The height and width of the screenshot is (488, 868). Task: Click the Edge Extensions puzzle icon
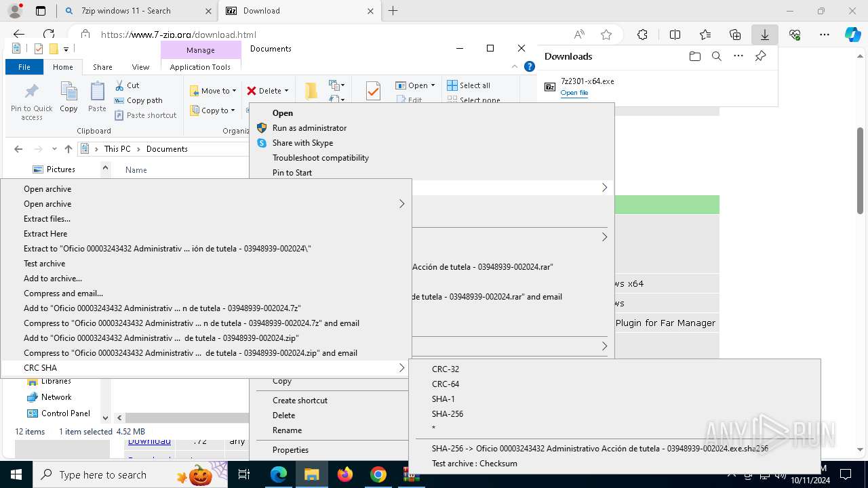pos(642,35)
